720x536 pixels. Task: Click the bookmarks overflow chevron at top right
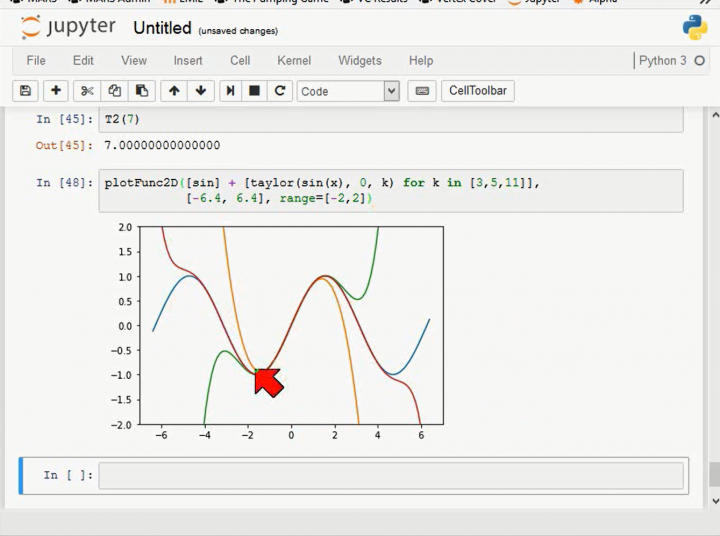tap(706, 2)
